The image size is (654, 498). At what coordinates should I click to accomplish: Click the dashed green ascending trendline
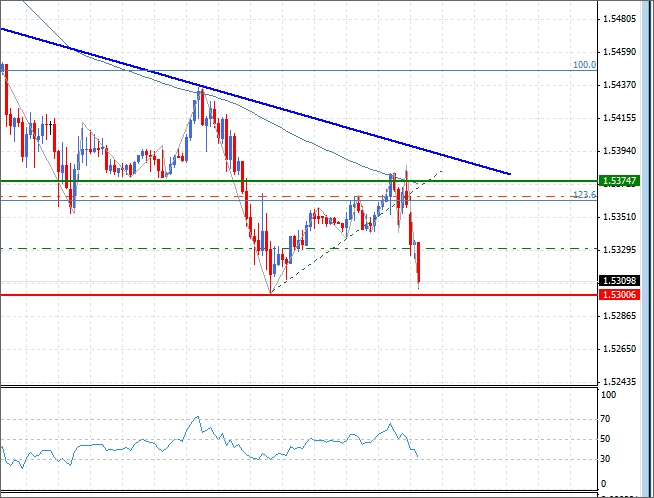coord(330,250)
